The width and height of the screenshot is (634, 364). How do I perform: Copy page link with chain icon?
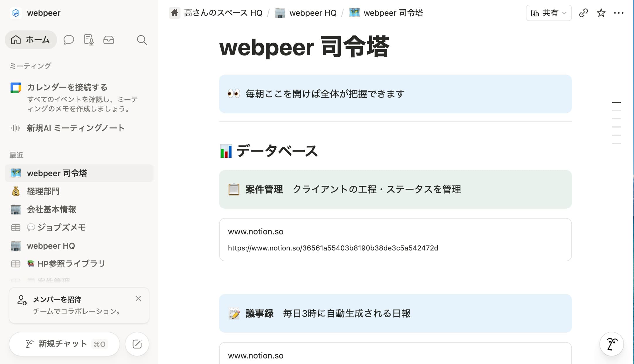tap(583, 13)
